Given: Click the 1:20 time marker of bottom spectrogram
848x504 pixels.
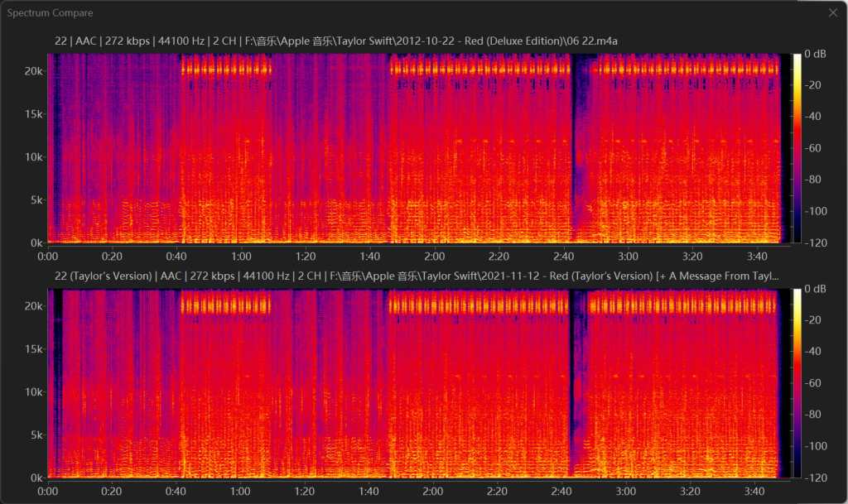Looking at the screenshot, I should [x=305, y=492].
